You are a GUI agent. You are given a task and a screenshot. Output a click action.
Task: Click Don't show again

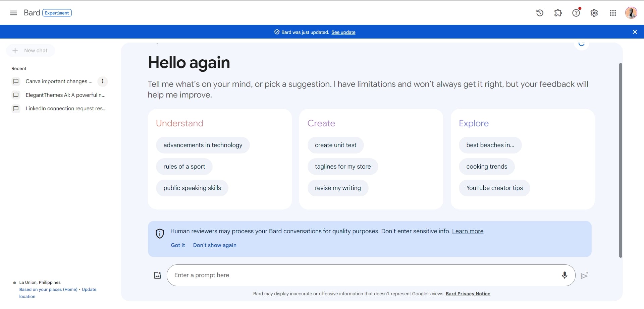coord(215,245)
